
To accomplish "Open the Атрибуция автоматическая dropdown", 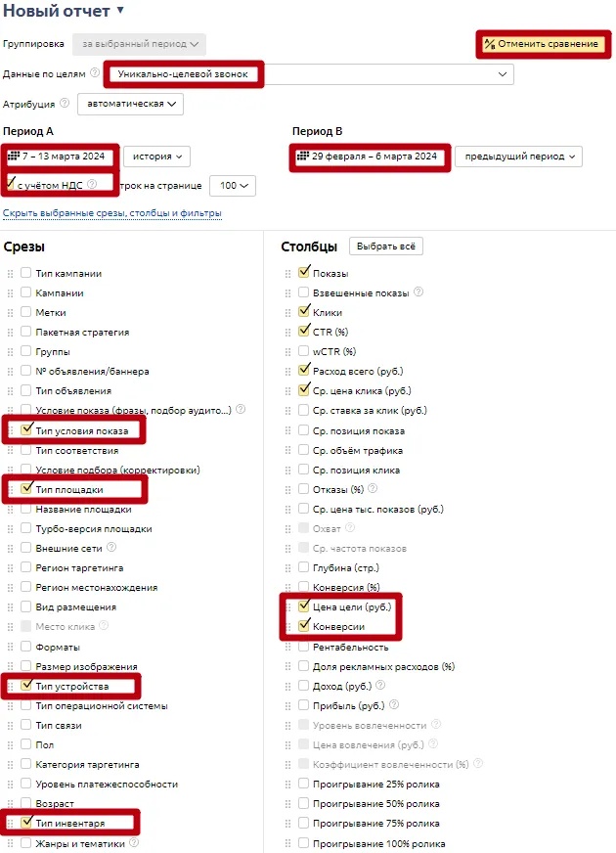I will tap(130, 104).
